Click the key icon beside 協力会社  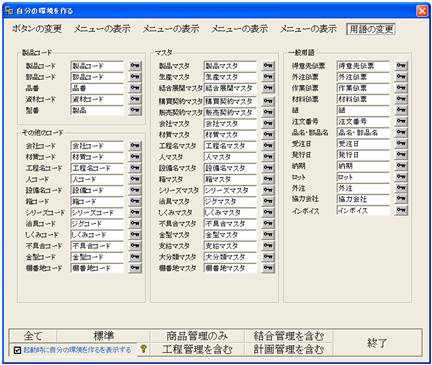(401, 199)
